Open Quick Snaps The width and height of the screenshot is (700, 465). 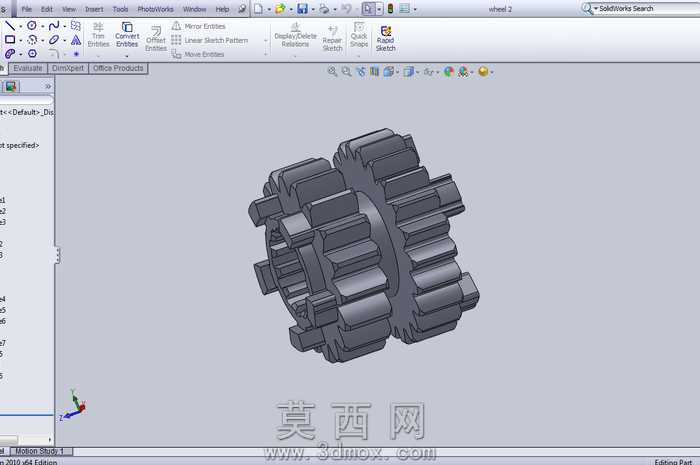[359, 35]
